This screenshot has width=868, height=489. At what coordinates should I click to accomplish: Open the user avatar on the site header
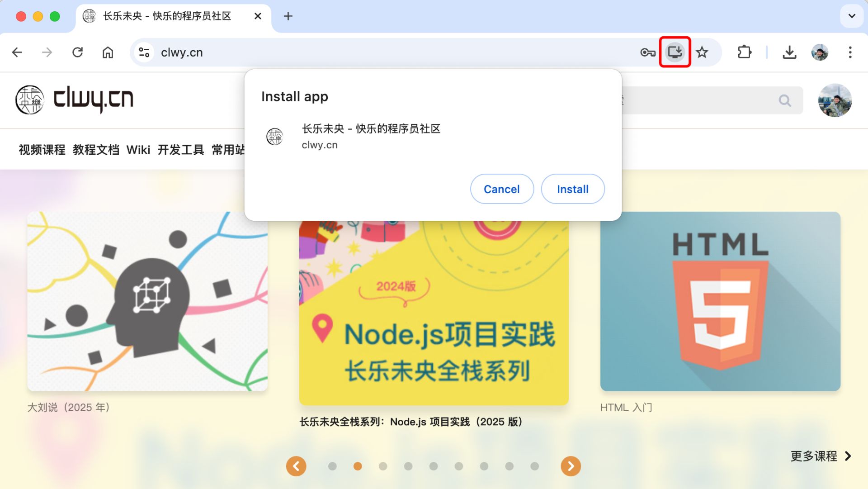(x=835, y=100)
